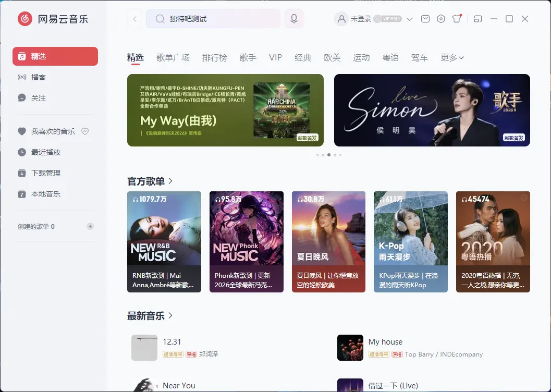Open the 官方歌单 heading link
551x392 pixels.
coord(146,181)
